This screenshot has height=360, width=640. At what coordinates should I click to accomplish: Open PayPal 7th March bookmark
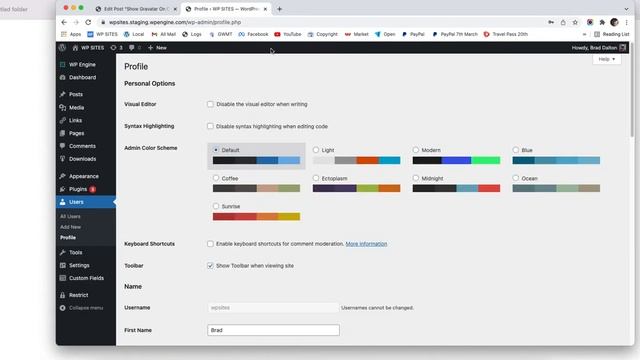point(455,35)
